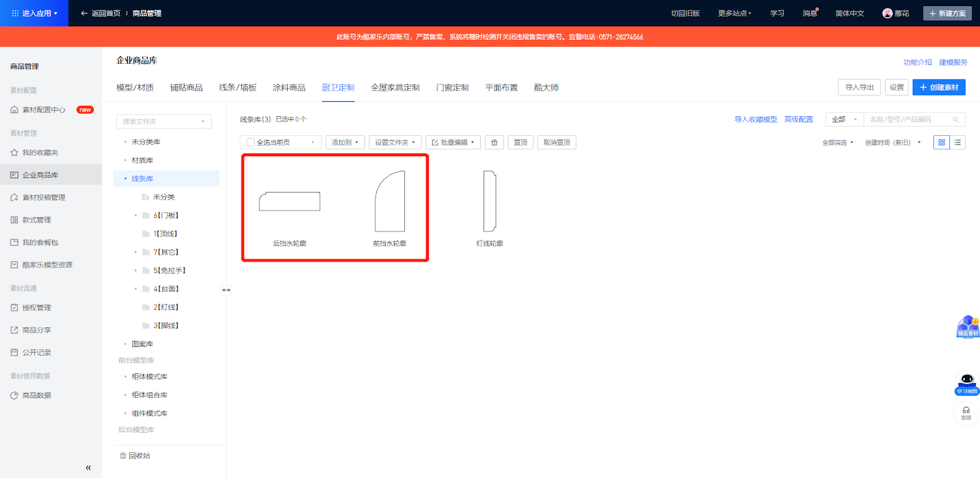Expand the 6【门板】 folder
Viewport: 980px width, 478px height.
point(136,215)
